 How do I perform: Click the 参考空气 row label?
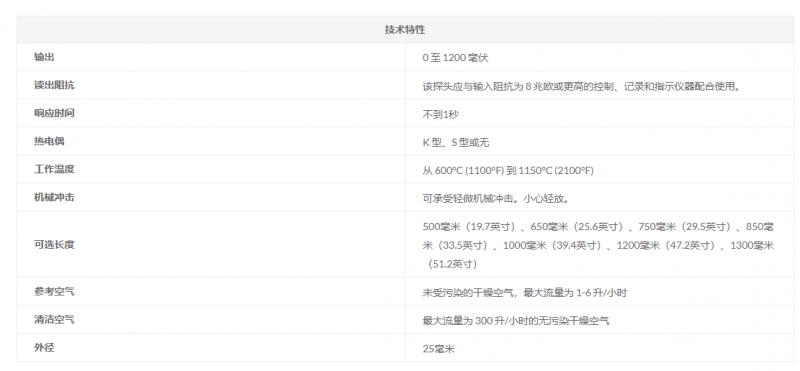click(x=54, y=292)
